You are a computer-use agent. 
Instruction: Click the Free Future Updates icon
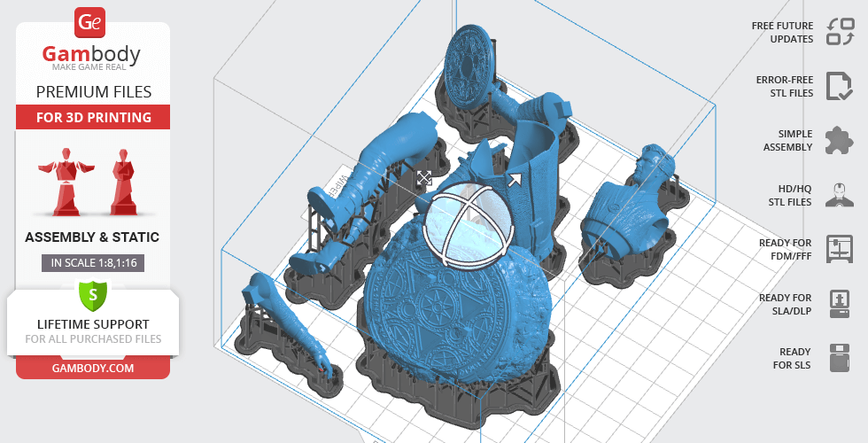(839, 33)
